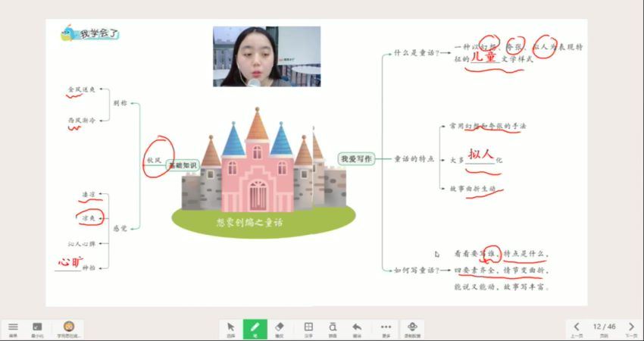644x341 pixels.
Task: Click the 沁人心脾 text
Action: (82, 244)
